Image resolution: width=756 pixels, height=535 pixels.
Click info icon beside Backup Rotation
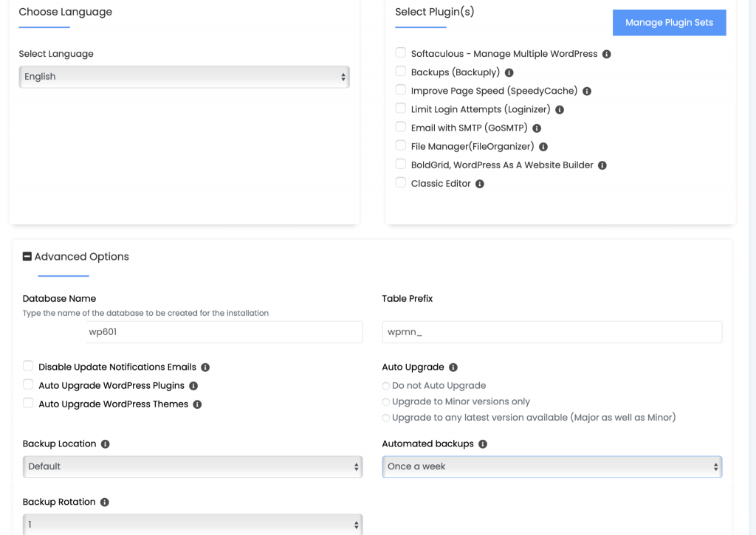[x=105, y=502]
